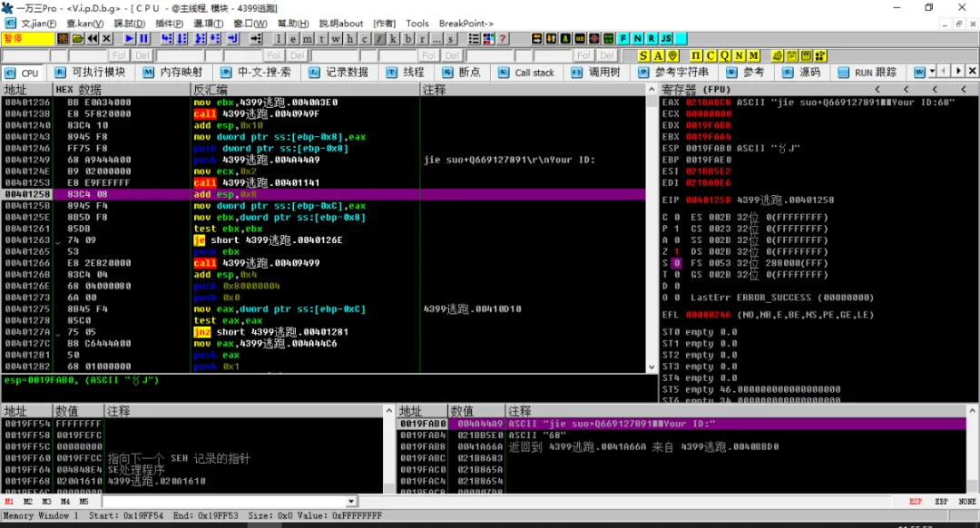Toggle ESP stack addressing mode
The height and width of the screenshot is (528, 980).
[x=916, y=502]
